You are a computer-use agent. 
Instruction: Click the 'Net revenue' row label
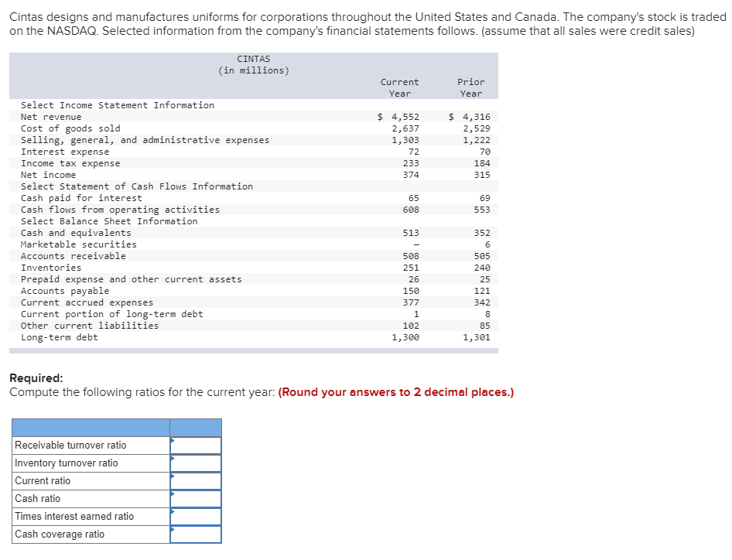coord(51,117)
